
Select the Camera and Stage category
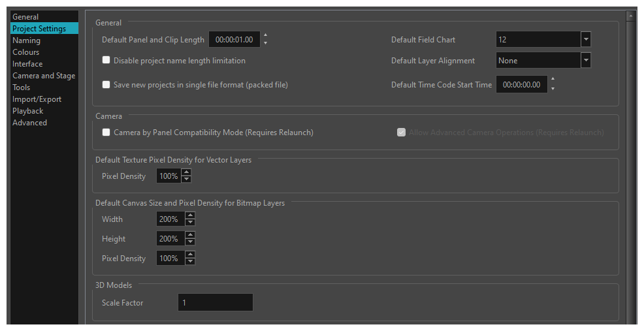44,76
